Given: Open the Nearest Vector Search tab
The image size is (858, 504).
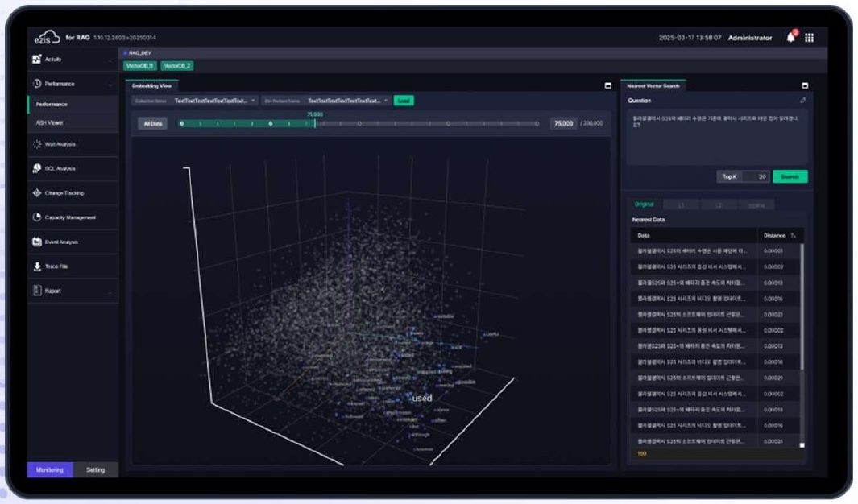Looking at the screenshot, I should (x=653, y=85).
